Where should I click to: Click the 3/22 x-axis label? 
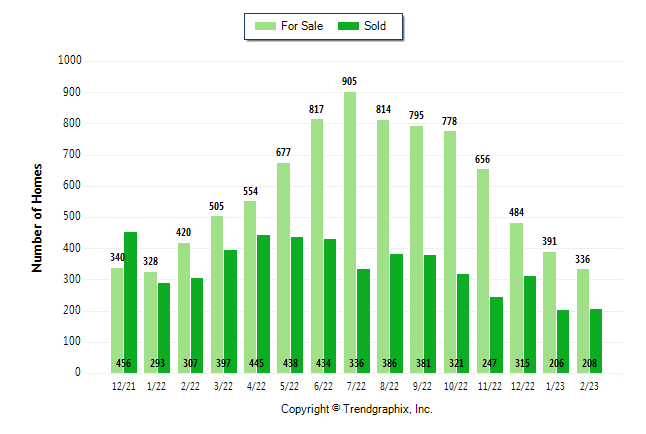click(224, 385)
